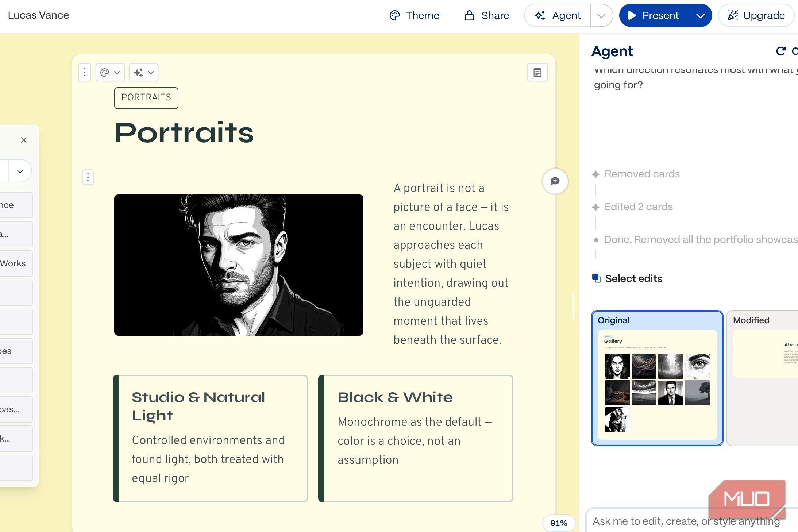Select the Modified version thumbnail

pyautogui.click(x=763, y=378)
